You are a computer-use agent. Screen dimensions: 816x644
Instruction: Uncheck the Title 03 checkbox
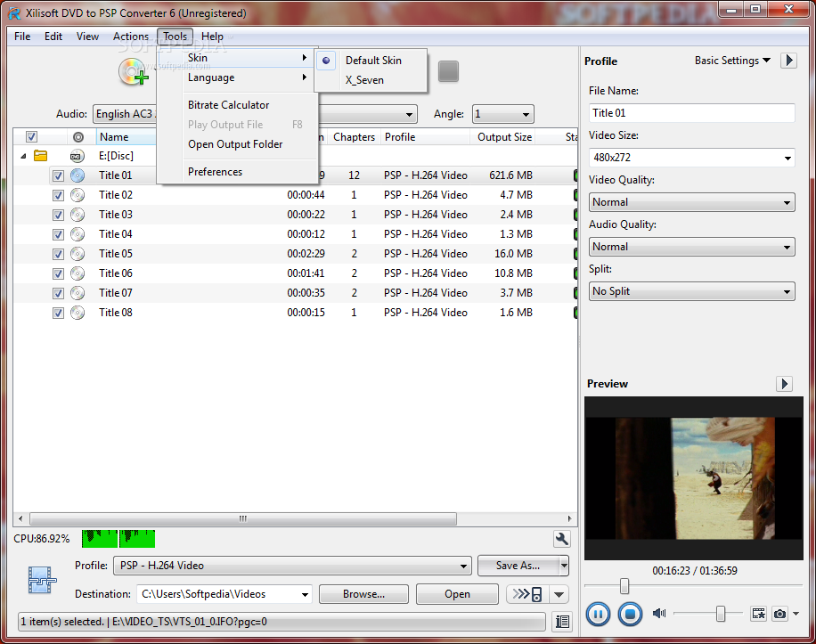[x=58, y=215]
